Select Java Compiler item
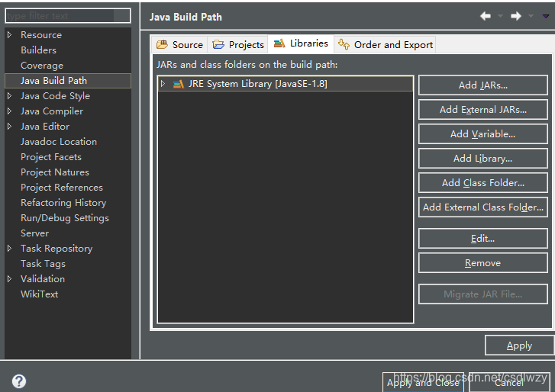This screenshot has height=392, width=555. pyautogui.click(x=52, y=111)
